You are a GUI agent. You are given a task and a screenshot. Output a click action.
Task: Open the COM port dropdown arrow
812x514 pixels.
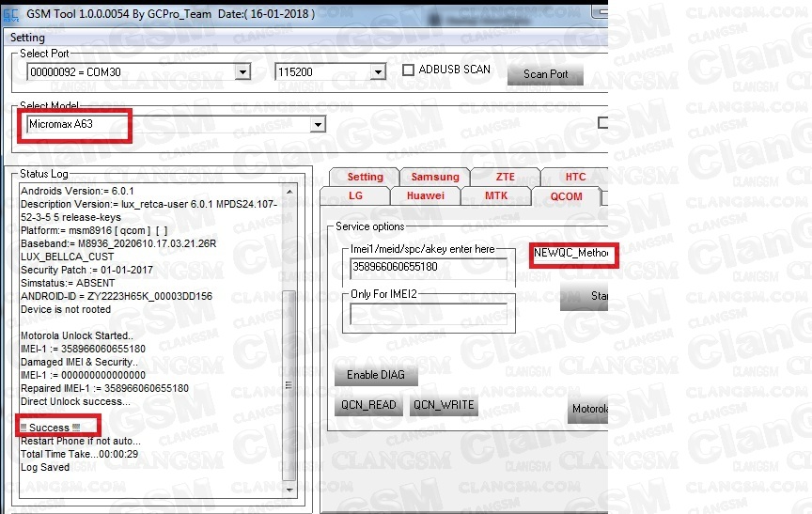pos(242,72)
